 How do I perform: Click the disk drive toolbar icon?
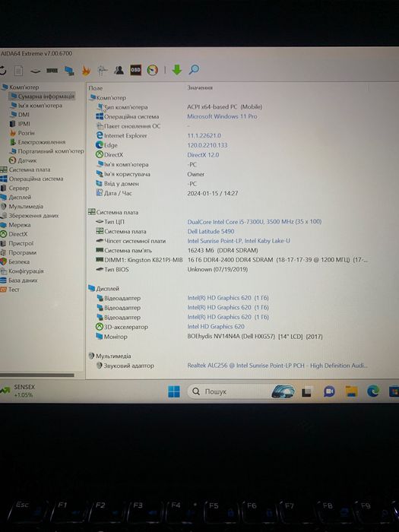tap(35, 71)
